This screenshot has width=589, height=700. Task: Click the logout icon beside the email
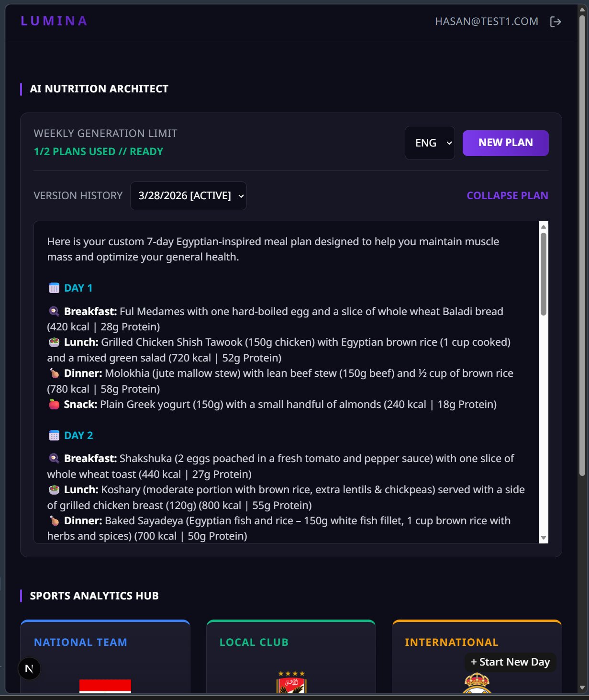click(555, 22)
